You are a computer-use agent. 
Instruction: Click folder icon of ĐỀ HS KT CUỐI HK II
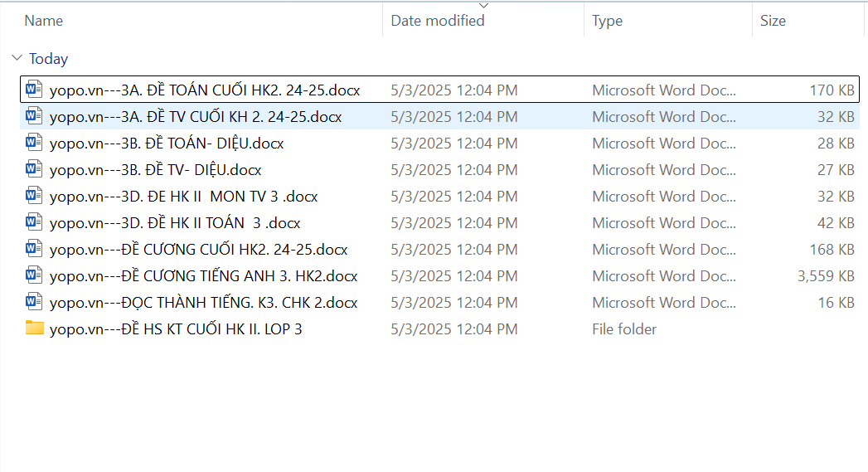click(x=34, y=328)
